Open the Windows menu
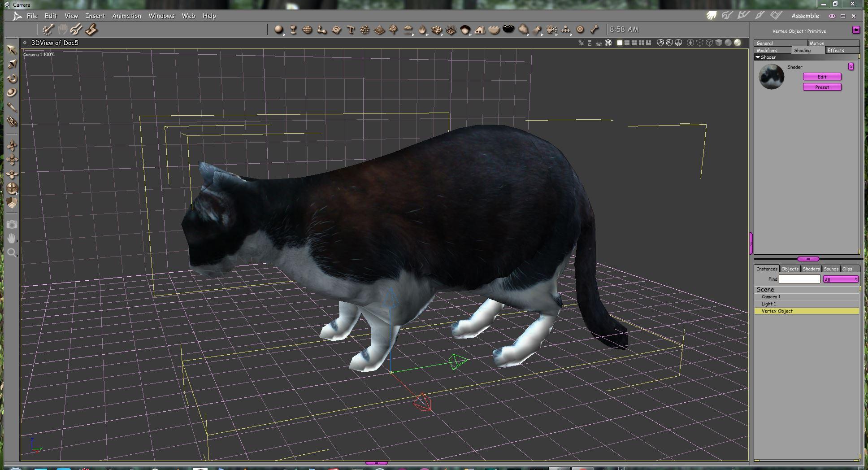Image resolution: width=868 pixels, height=470 pixels. pyautogui.click(x=161, y=16)
